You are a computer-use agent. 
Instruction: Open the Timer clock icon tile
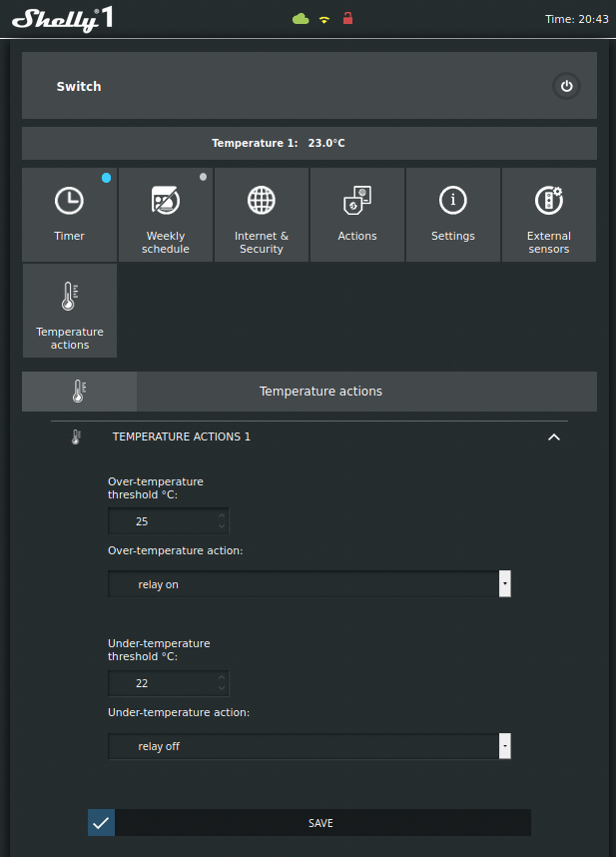click(70, 214)
